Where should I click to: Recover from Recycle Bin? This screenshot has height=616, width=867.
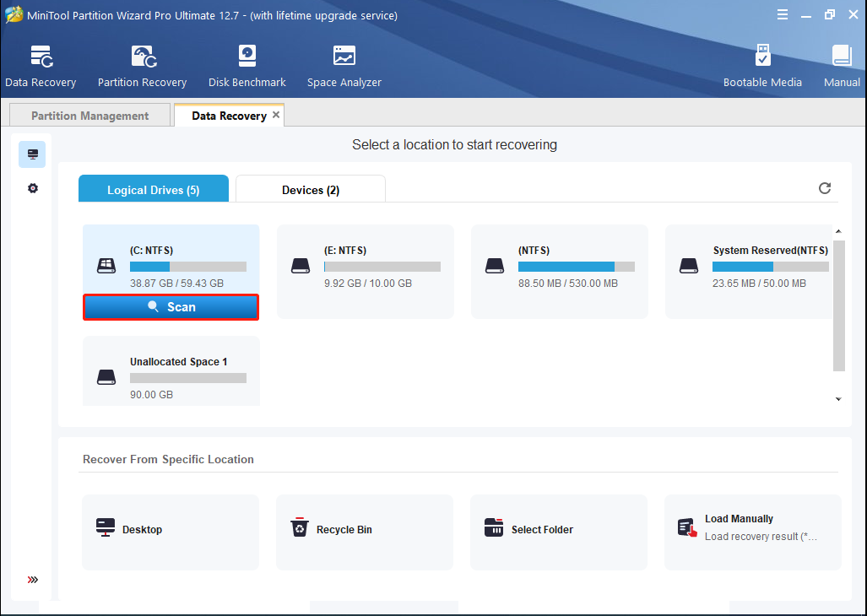pos(365,532)
